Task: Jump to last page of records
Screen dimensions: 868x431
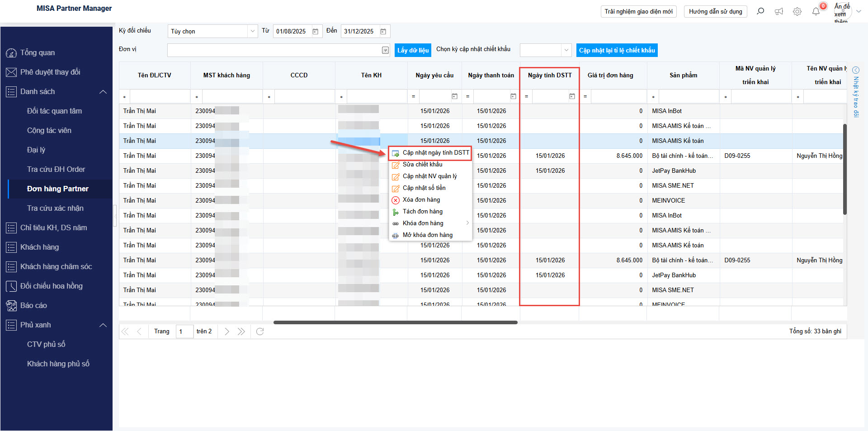Action: 241,332
